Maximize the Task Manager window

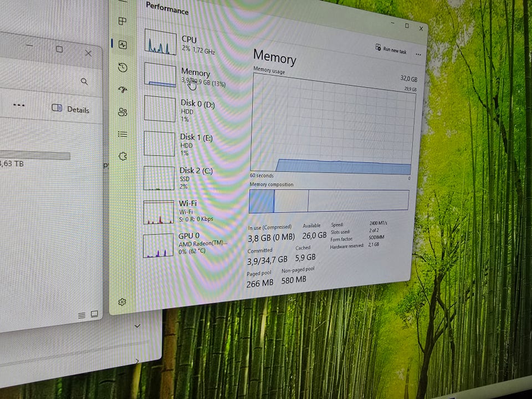click(407, 26)
